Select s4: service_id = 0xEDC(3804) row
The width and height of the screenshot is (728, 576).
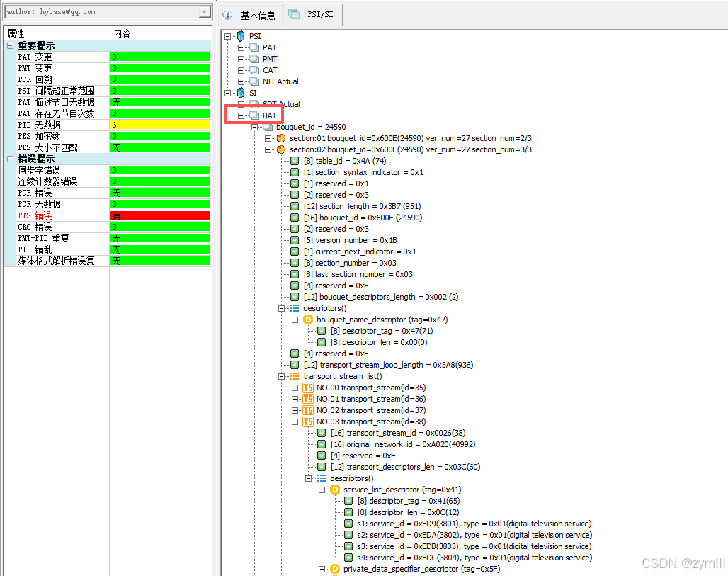[x=474, y=558]
